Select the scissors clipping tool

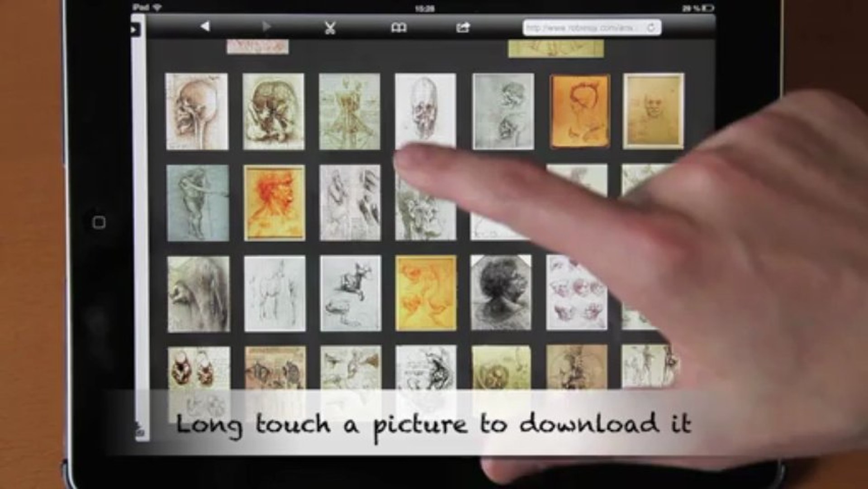point(330,28)
